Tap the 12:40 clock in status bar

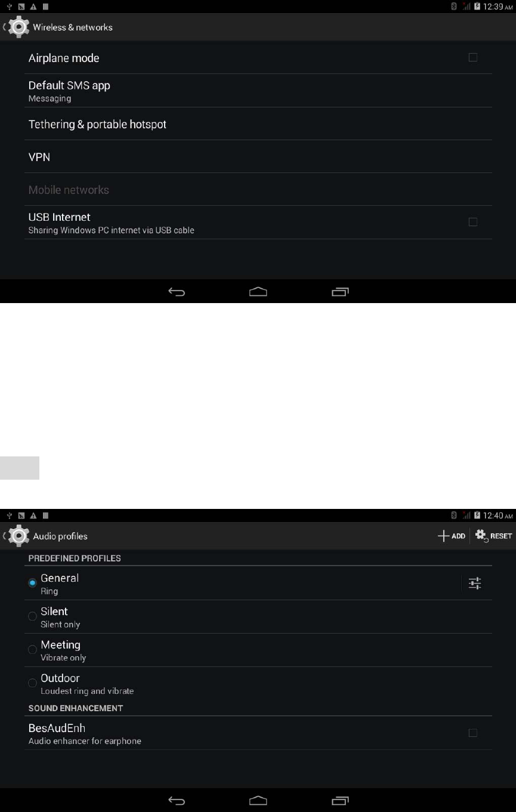tap(494, 515)
